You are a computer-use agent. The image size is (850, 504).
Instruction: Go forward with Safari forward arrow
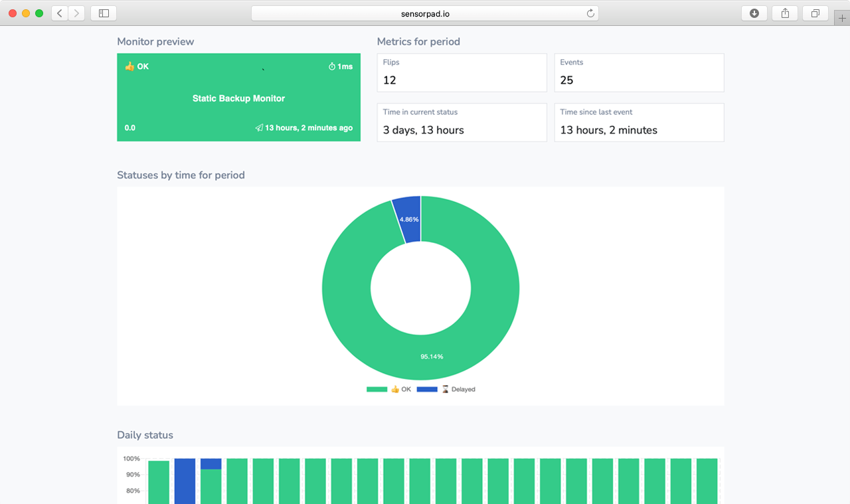pos(77,13)
